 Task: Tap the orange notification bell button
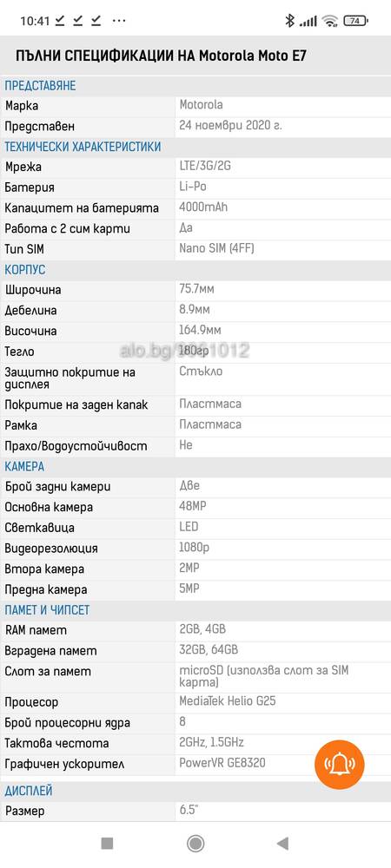(x=340, y=765)
